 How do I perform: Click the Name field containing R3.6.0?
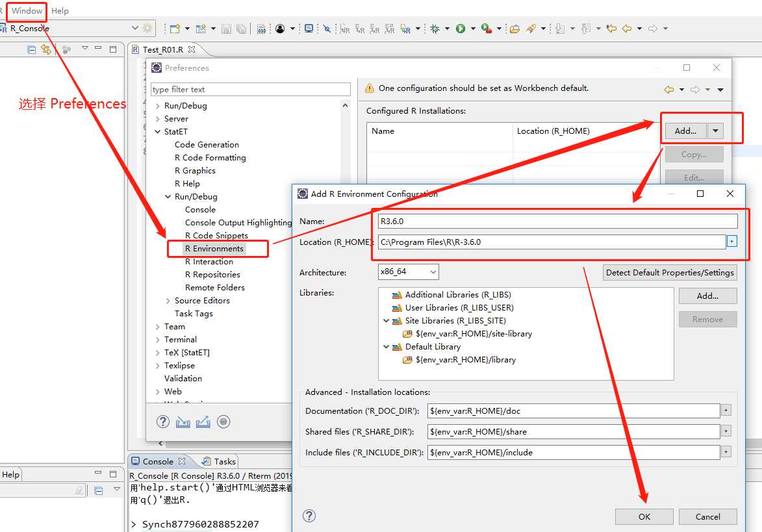point(557,221)
